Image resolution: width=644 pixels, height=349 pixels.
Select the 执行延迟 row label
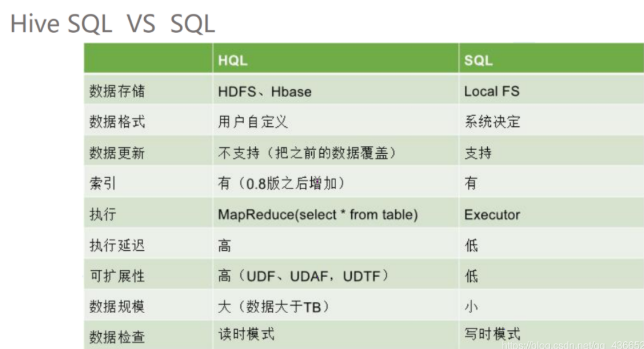(117, 245)
